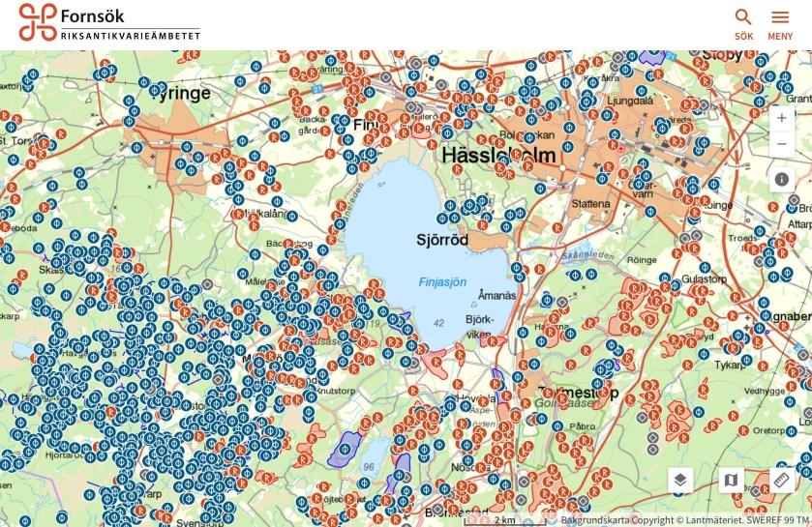Image resolution: width=812 pixels, height=527 pixels.
Task: Zoom in with the plus button
Action: tap(782, 118)
